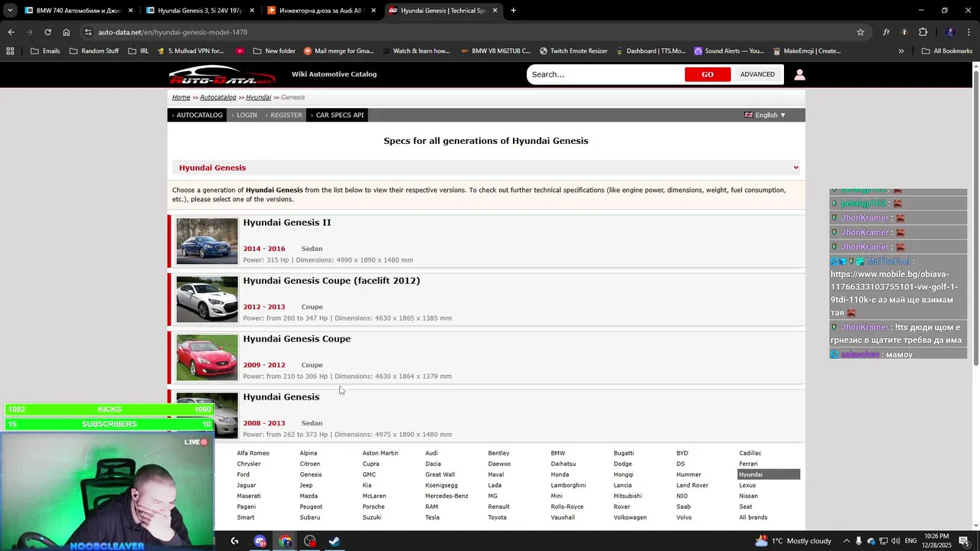Click the OBS icon in the taskbar
980x551 pixels.
310,541
